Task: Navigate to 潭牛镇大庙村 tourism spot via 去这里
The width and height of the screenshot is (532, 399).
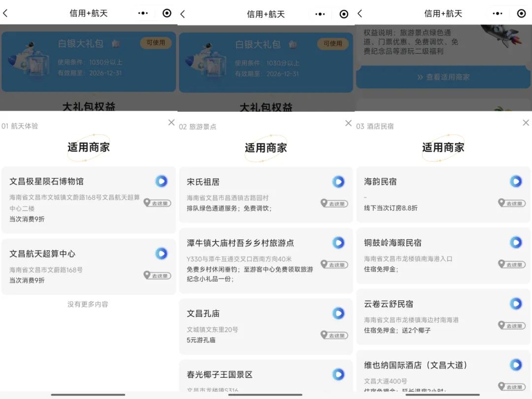Action: [x=334, y=265]
